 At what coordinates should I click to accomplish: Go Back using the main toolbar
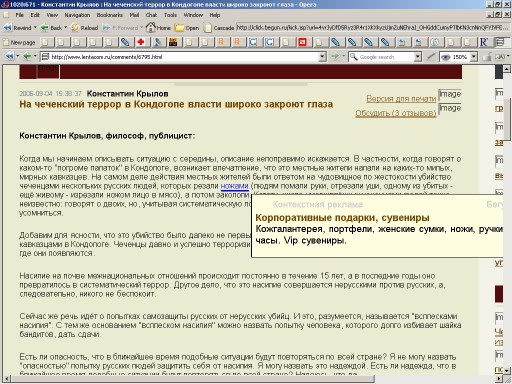[51, 28]
